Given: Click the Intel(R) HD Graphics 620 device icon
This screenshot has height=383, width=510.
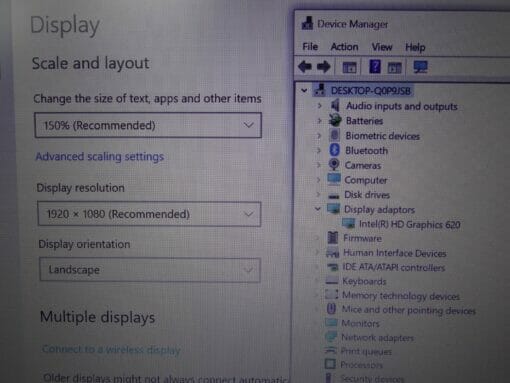Looking at the screenshot, I should (x=349, y=223).
